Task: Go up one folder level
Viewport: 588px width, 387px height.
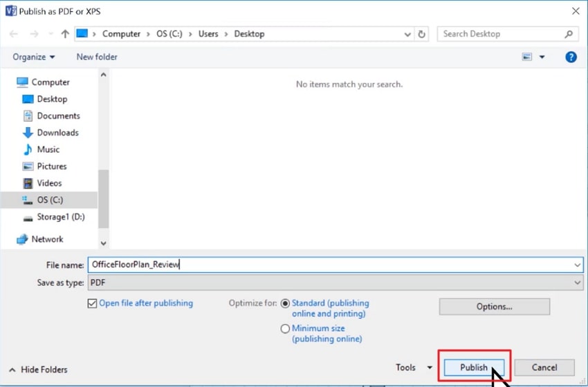Action: tap(65, 34)
